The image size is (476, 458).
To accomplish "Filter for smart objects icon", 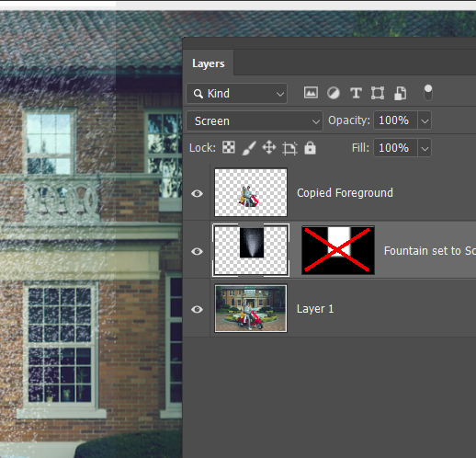I will pos(400,93).
